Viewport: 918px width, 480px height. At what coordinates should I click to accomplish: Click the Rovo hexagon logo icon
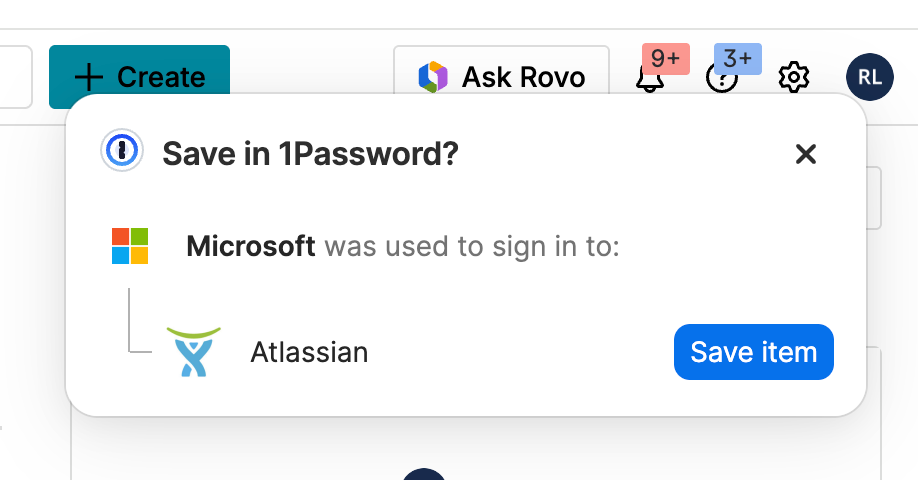click(433, 77)
